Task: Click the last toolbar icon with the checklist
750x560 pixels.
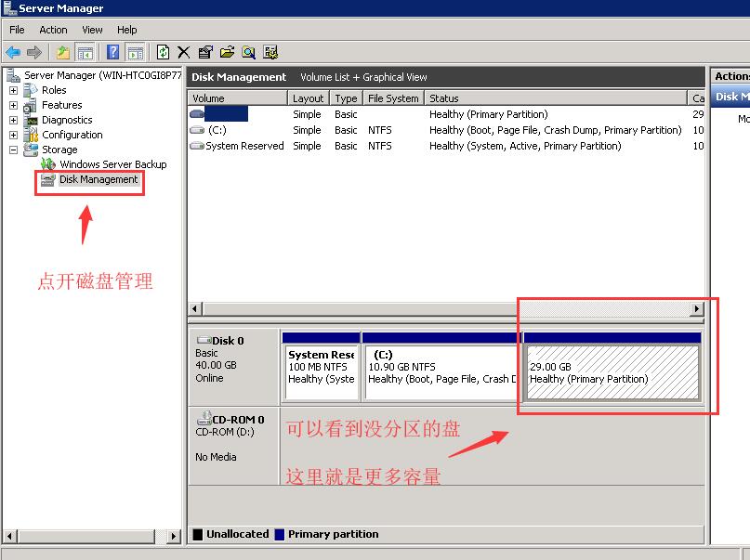Action: point(270,52)
